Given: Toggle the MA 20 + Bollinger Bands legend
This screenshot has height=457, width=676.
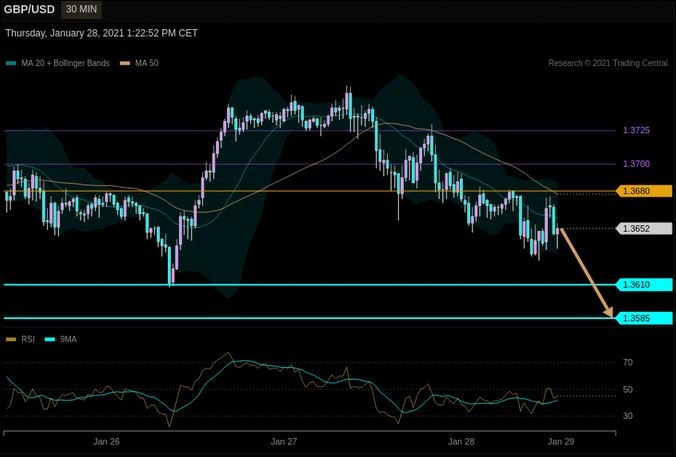Looking at the screenshot, I should (x=58, y=63).
